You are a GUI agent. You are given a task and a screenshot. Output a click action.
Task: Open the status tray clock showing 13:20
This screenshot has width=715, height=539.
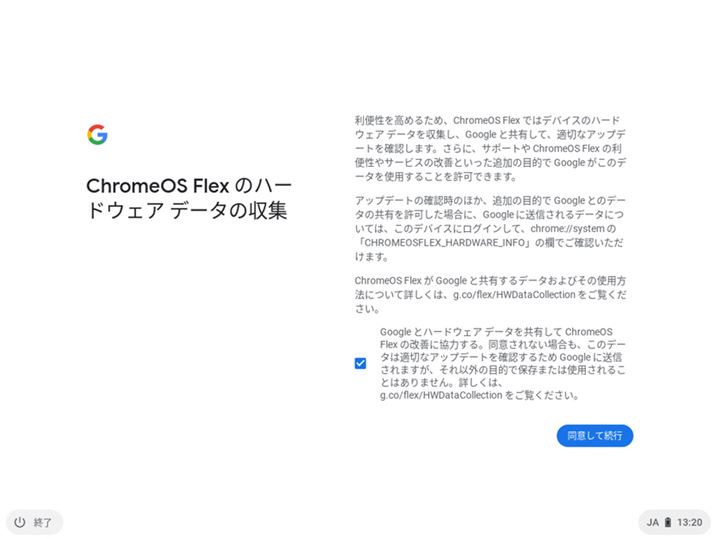pyautogui.click(x=689, y=522)
